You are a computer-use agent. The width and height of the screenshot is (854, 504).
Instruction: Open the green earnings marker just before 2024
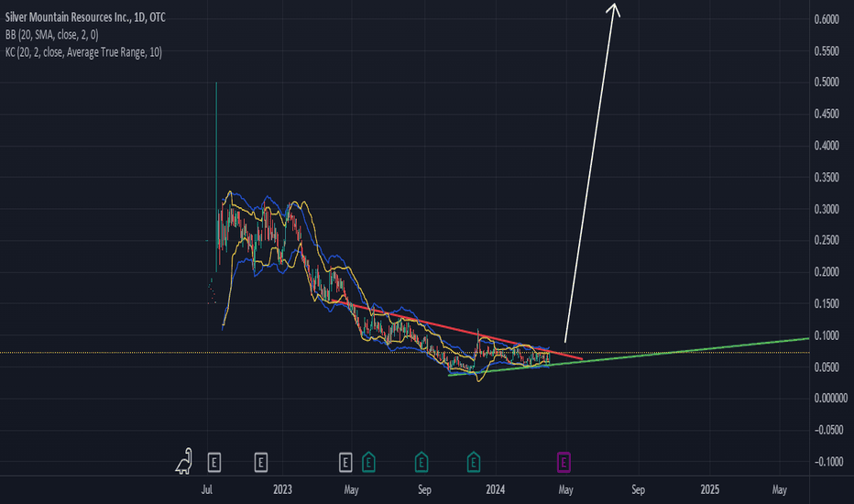tap(474, 462)
